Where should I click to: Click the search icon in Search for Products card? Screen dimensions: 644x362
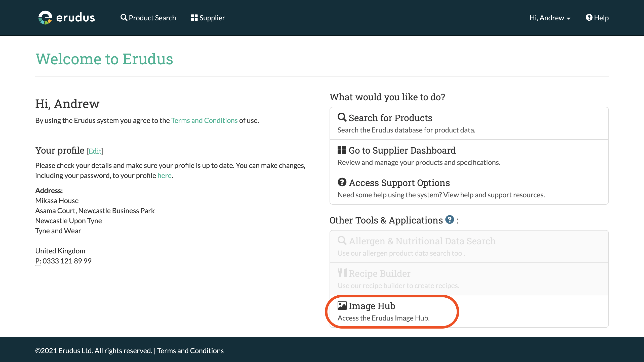(342, 117)
